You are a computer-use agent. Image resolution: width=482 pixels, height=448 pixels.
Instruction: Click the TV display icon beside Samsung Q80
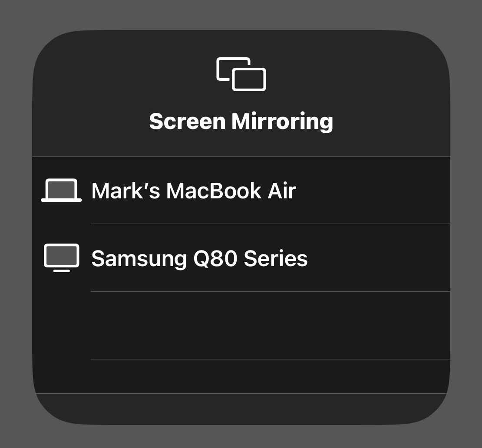tap(62, 258)
